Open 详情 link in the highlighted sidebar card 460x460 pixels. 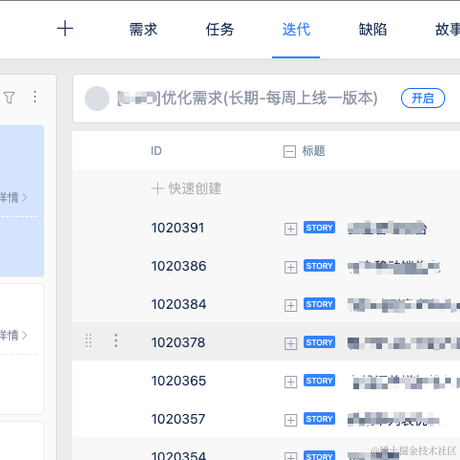pos(13,198)
